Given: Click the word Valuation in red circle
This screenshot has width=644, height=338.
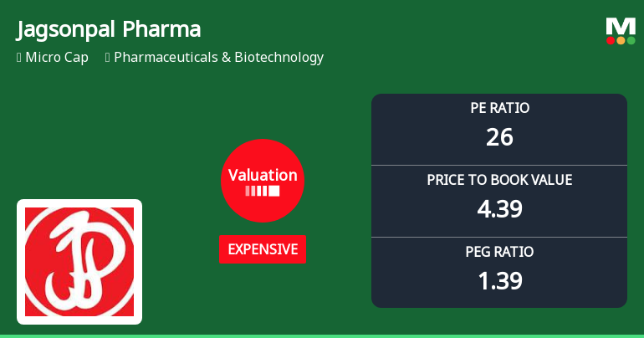Looking at the screenshot, I should (263, 175).
